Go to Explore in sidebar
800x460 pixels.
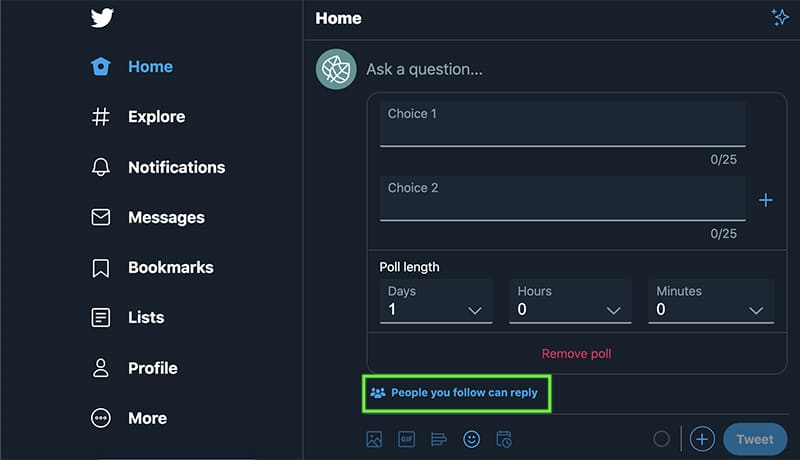tap(156, 117)
